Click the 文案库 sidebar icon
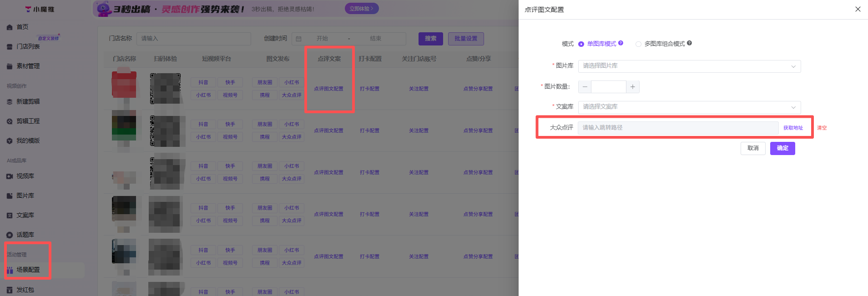Screen dimensions: 868x296 pyautogui.click(x=10, y=216)
